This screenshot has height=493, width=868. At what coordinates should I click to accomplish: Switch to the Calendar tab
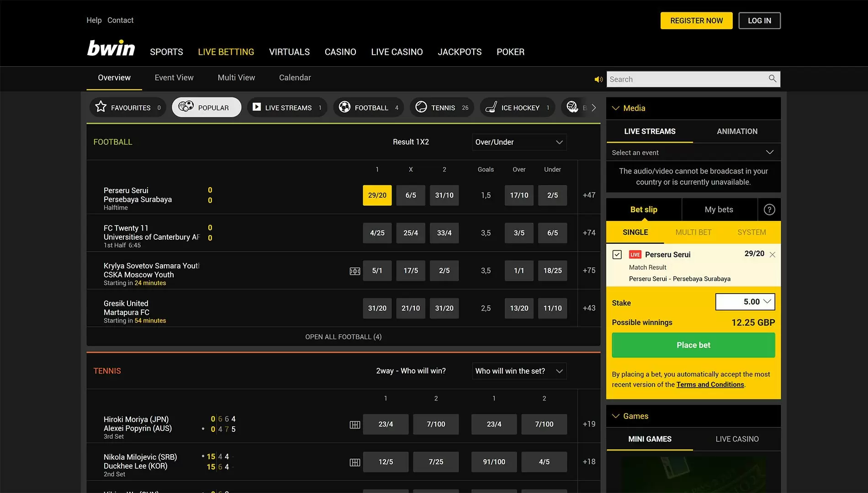coord(295,78)
